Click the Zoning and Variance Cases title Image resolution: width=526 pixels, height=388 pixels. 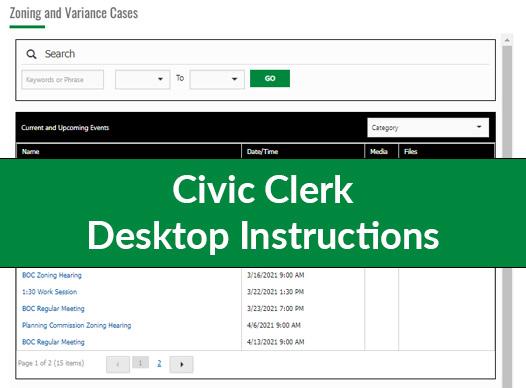point(74,13)
